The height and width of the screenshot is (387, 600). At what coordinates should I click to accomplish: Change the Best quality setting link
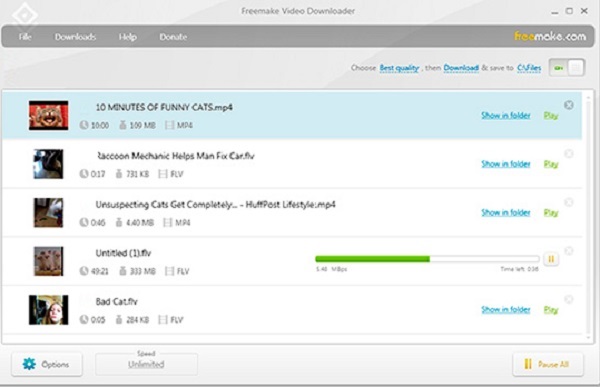(399, 68)
